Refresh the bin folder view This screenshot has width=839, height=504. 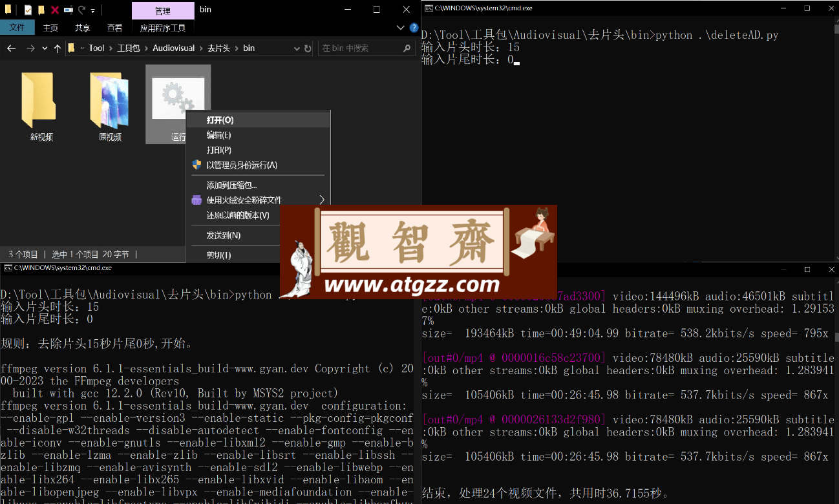(x=308, y=48)
